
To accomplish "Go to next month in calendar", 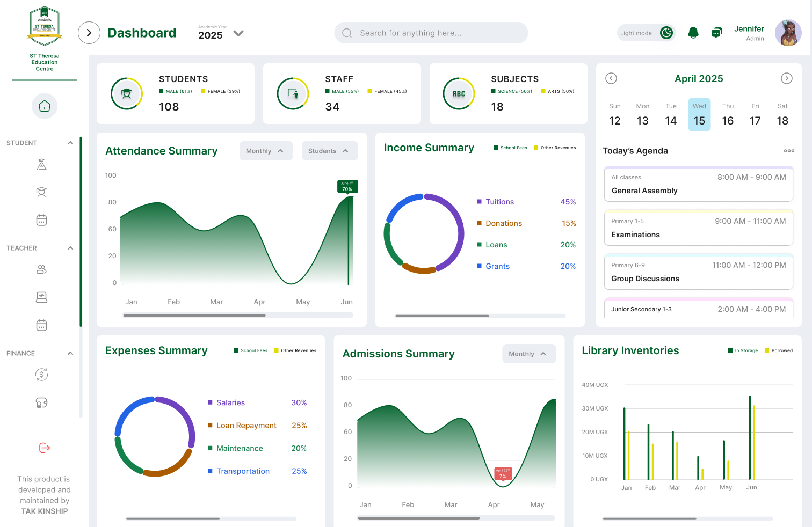I will 786,78.
